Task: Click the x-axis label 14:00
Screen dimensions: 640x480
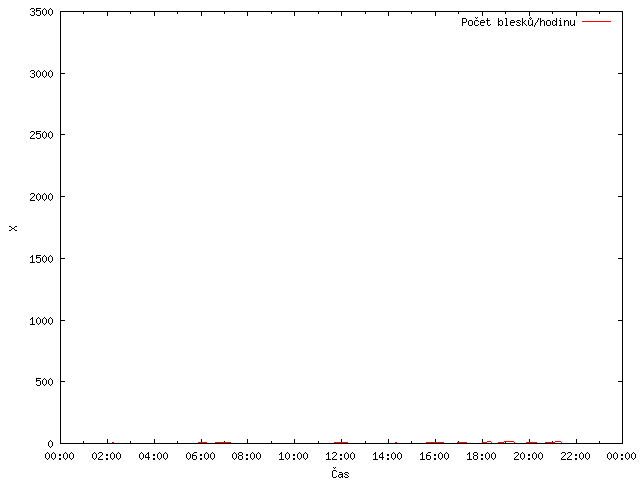Action: pos(387,456)
